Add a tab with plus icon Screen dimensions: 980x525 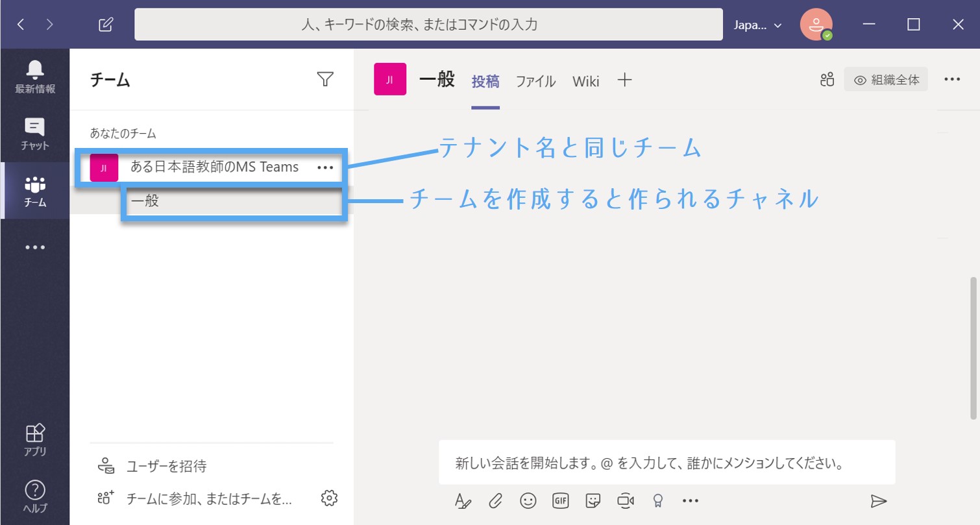[624, 80]
